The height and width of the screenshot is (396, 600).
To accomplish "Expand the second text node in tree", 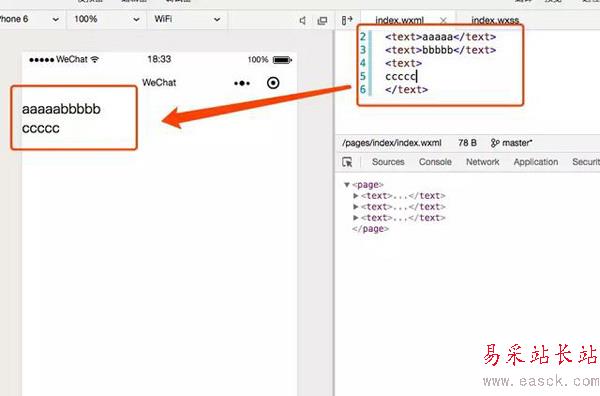I will (x=355, y=207).
